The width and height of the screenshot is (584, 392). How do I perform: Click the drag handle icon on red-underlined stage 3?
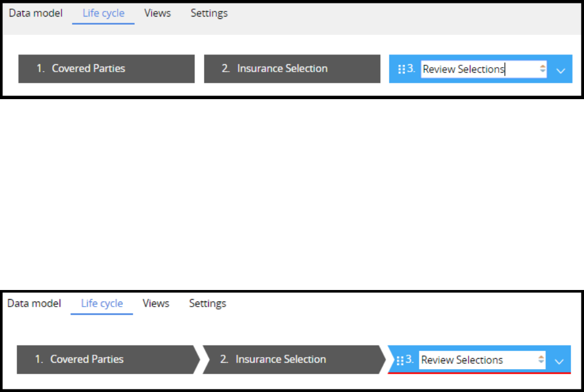(x=400, y=360)
